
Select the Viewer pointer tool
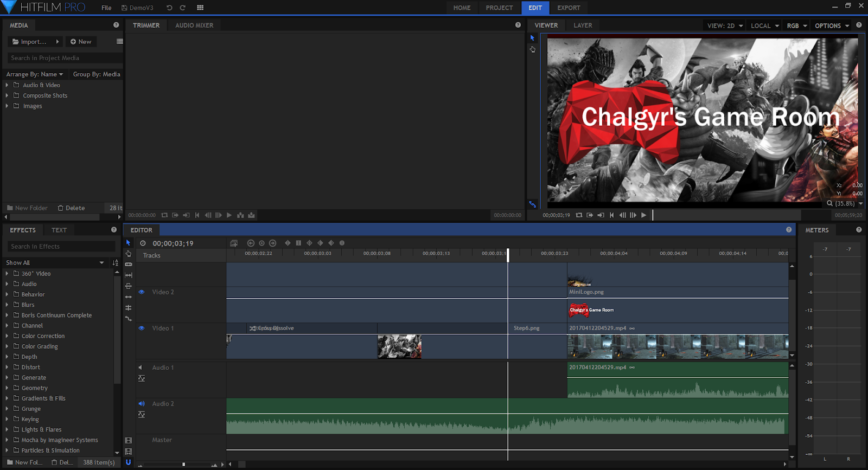coord(532,38)
